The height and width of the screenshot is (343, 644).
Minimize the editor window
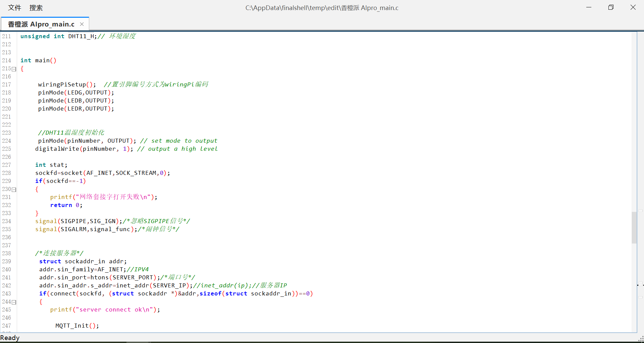[589, 7]
